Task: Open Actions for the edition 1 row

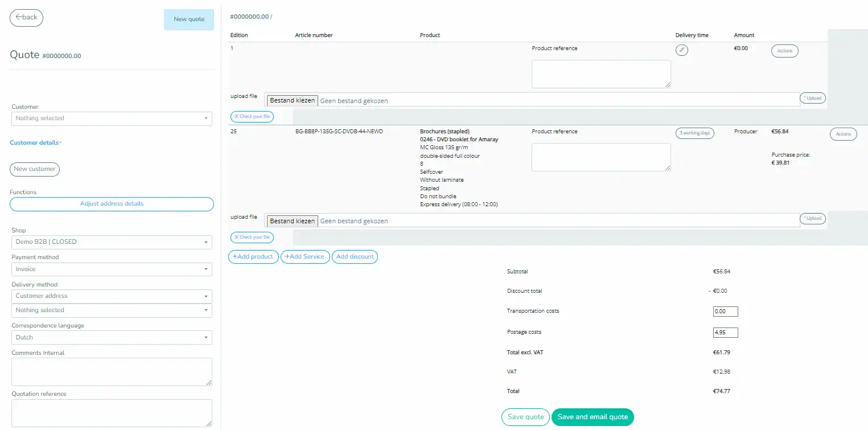Action: [x=785, y=51]
